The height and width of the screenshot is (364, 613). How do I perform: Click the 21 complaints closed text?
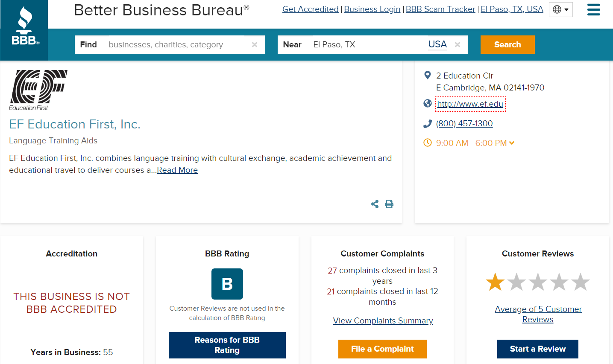tap(382, 297)
